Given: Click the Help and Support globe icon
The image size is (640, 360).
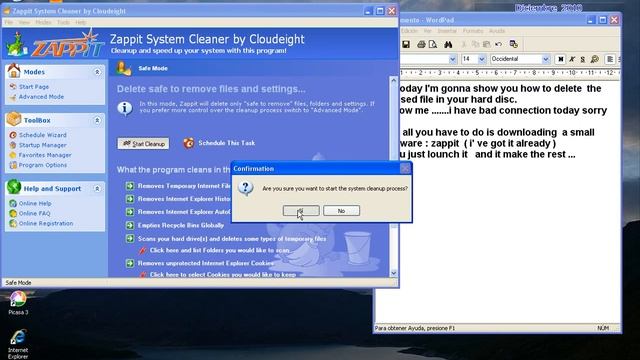Looking at the screenshot, I should (13, 187).
